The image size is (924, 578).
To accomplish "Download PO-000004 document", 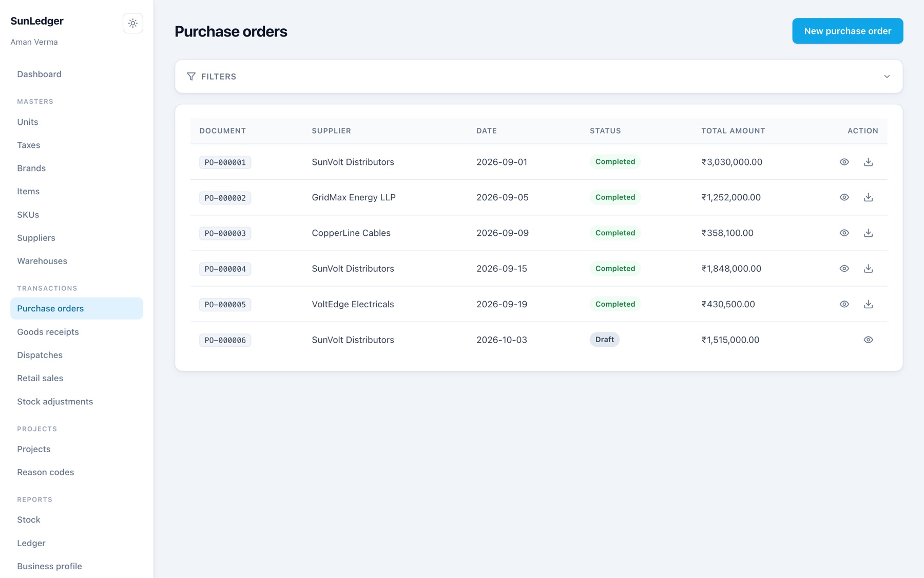I will click(x=868, y=269).
